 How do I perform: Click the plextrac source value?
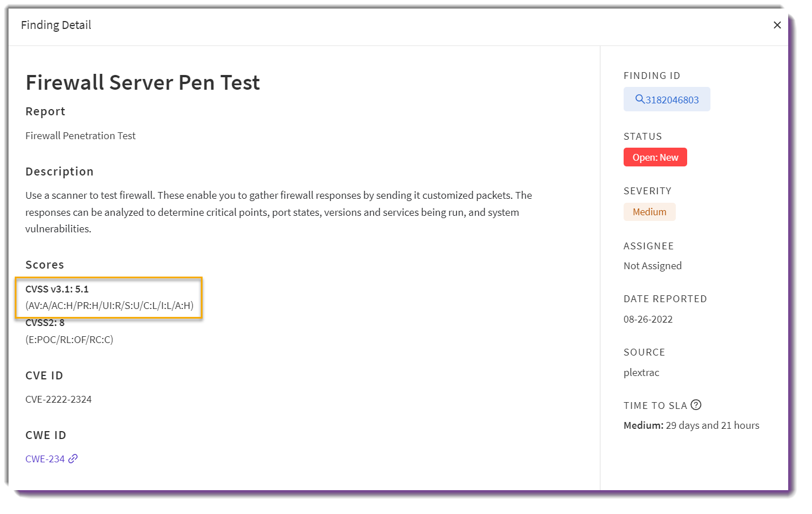[x=641, y=373]
